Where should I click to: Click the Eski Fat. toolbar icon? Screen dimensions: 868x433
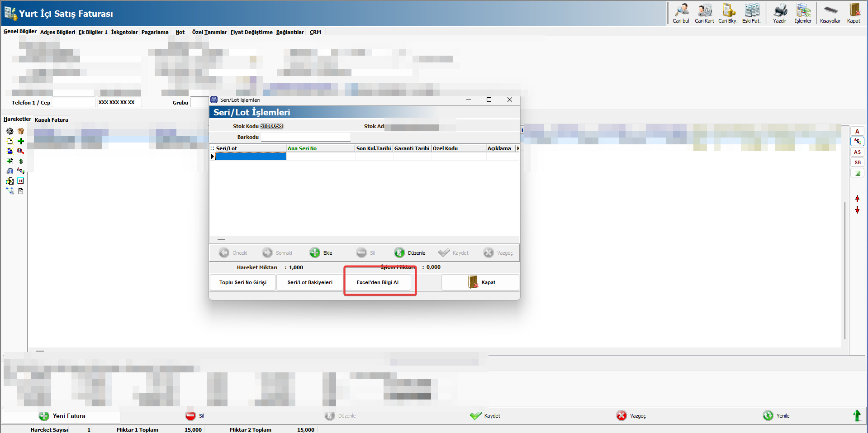pos(751,13)
